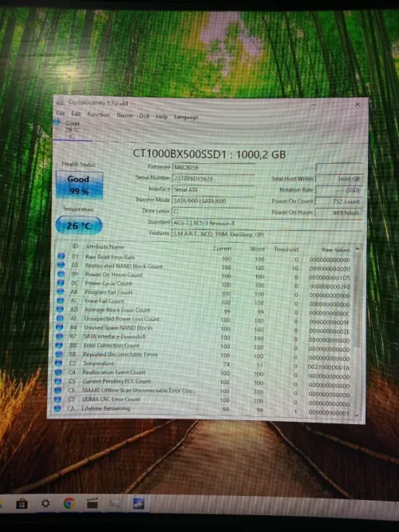Viewport: 399px width, 532px height.
Task: Click status icon for Unexpected Power Loss Count
Action: (x=60, y=318)
